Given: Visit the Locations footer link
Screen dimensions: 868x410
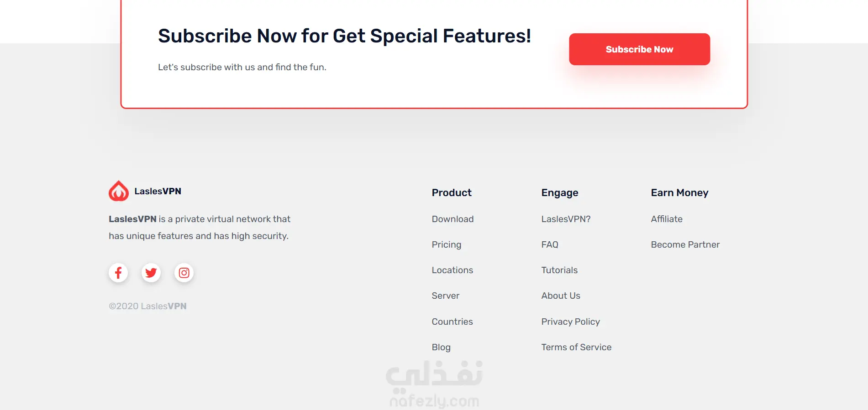Looking at the screenshot, I should [x=452, y=270].
